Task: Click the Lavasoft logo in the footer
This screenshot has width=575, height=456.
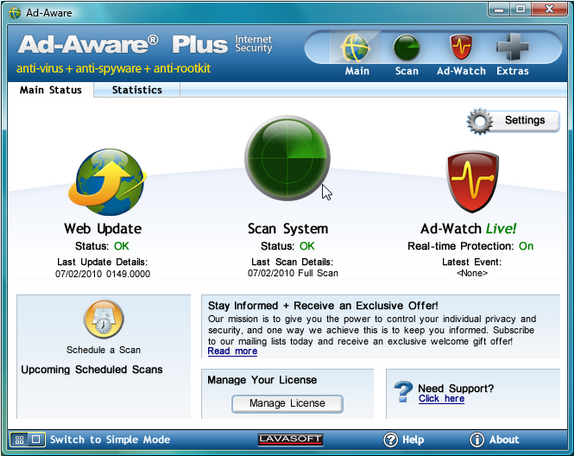Action: (290, 439)
